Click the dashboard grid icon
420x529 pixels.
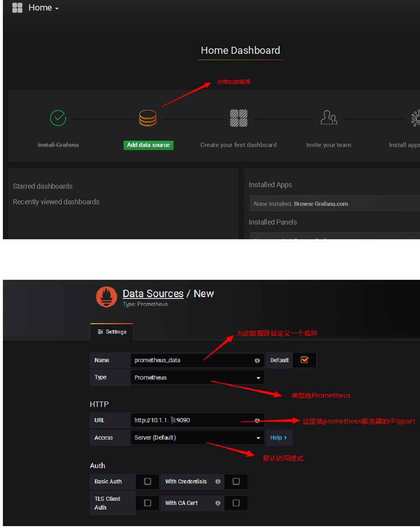pyautogui.click(x=238, y=118)
